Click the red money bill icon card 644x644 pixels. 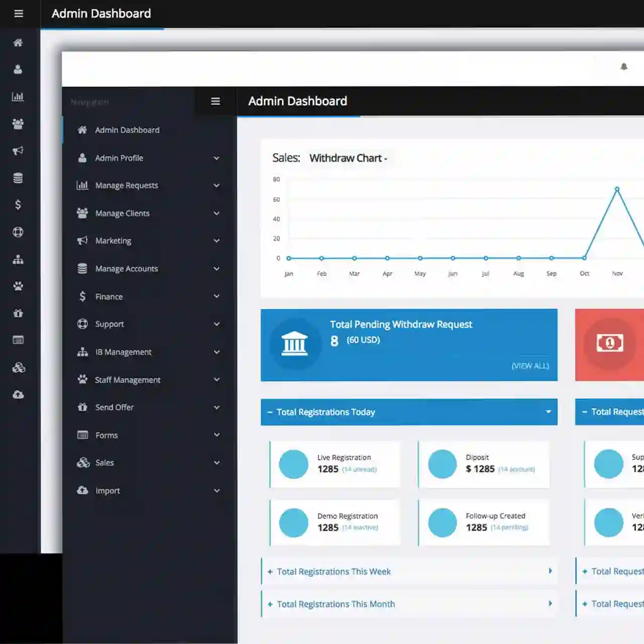[x=609, y=343]
